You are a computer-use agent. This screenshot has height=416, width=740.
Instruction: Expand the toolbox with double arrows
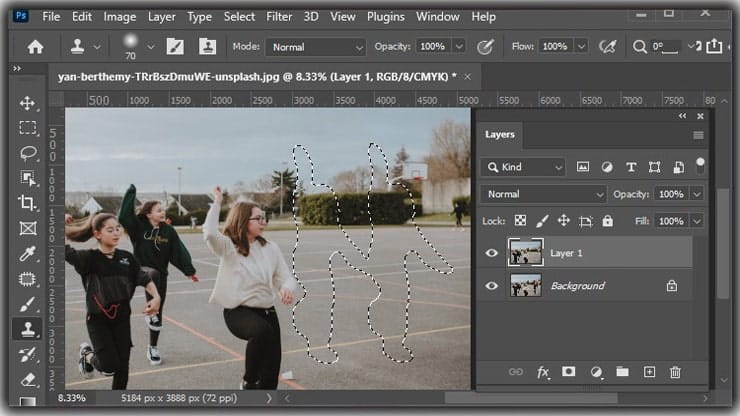[17, 69]
